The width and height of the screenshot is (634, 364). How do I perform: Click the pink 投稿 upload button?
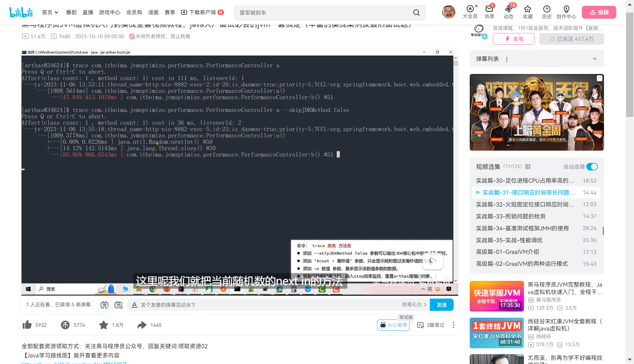pos(599,12)
